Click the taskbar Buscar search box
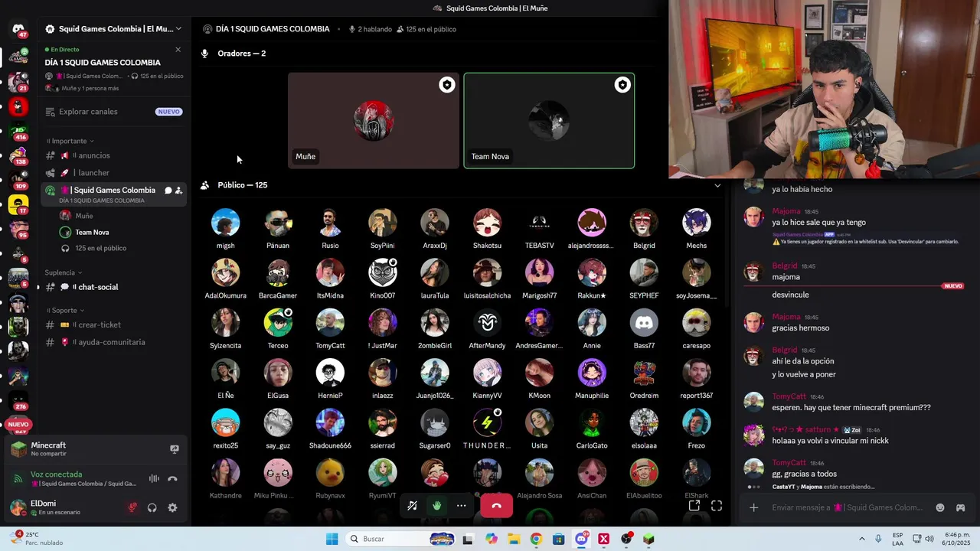The image size is (980, 551). pos(400,539)
